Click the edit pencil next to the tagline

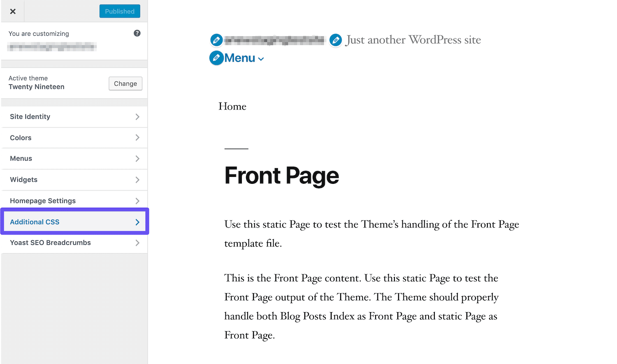[x=336, y=40]
